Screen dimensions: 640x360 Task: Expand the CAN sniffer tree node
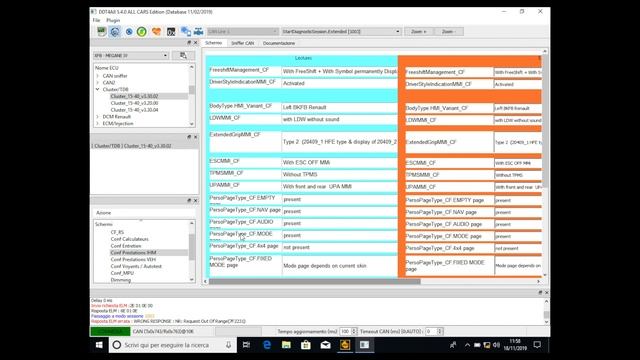[98, 76]
